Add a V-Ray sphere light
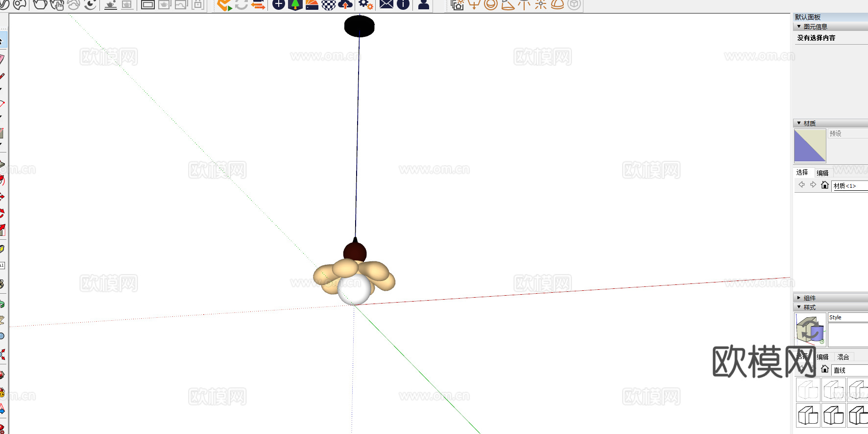 (490, 5)
